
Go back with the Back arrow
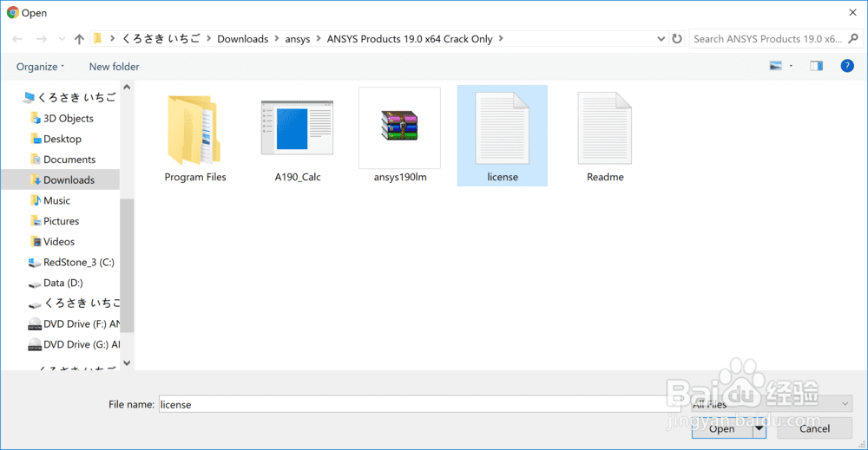[x=17, y=39]
